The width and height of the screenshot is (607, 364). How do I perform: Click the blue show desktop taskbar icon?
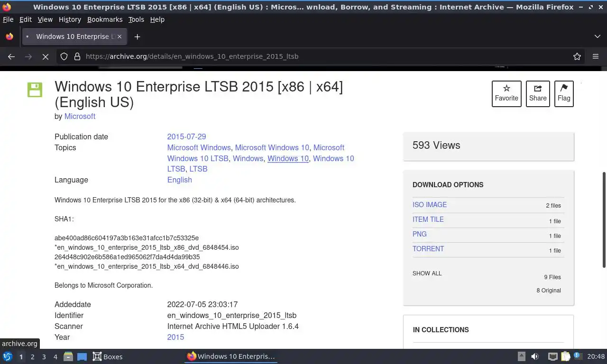coord(82,356)
